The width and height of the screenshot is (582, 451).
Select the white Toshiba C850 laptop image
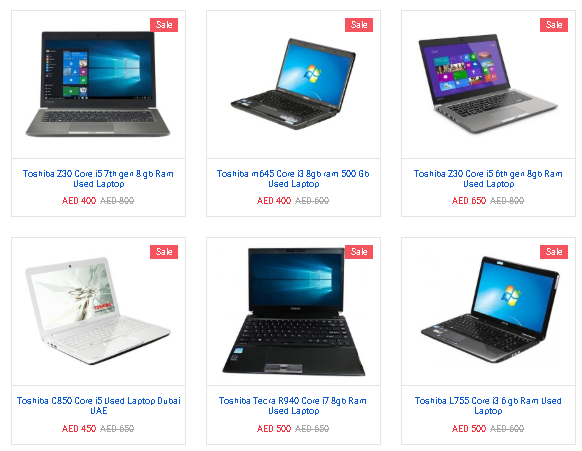coord(98,311)
